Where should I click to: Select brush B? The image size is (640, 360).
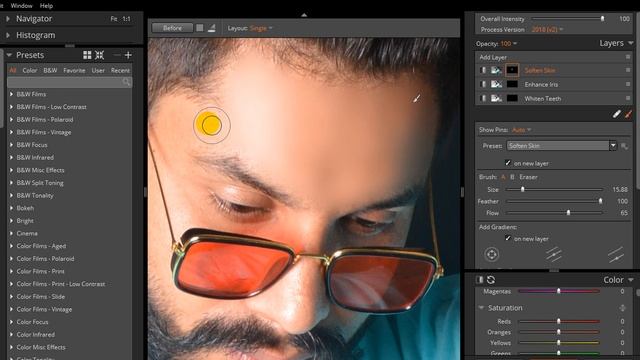point(512,177)
